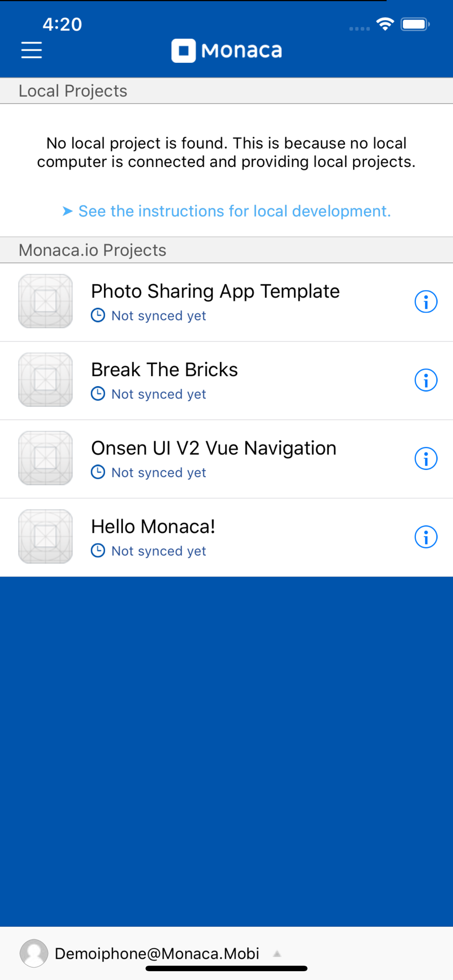This screenshot has height=980, width=453.
Task: Show info for Hello Monaca!
Action: tap(426, 537)
